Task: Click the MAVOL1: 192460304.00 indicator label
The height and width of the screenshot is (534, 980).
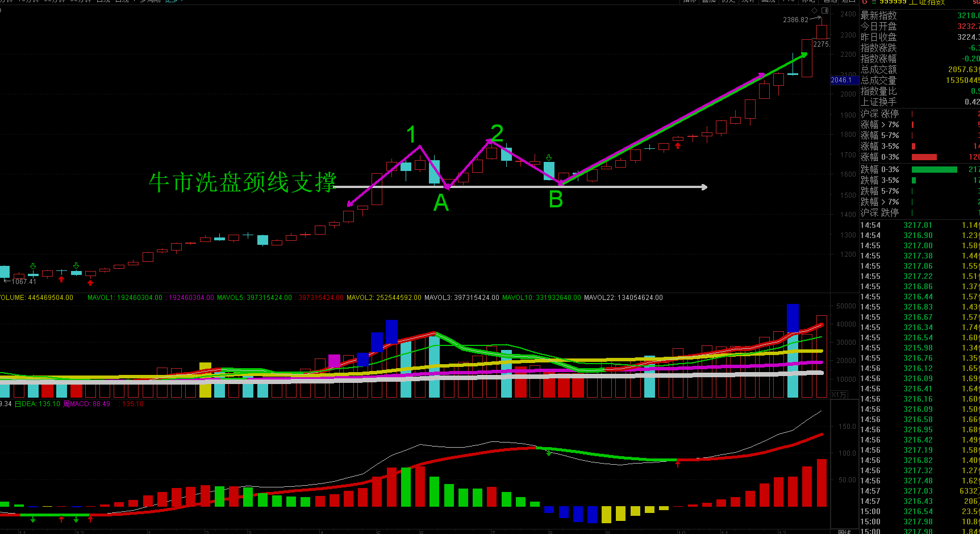Action: pyautogui.click(x=125, y=298)
